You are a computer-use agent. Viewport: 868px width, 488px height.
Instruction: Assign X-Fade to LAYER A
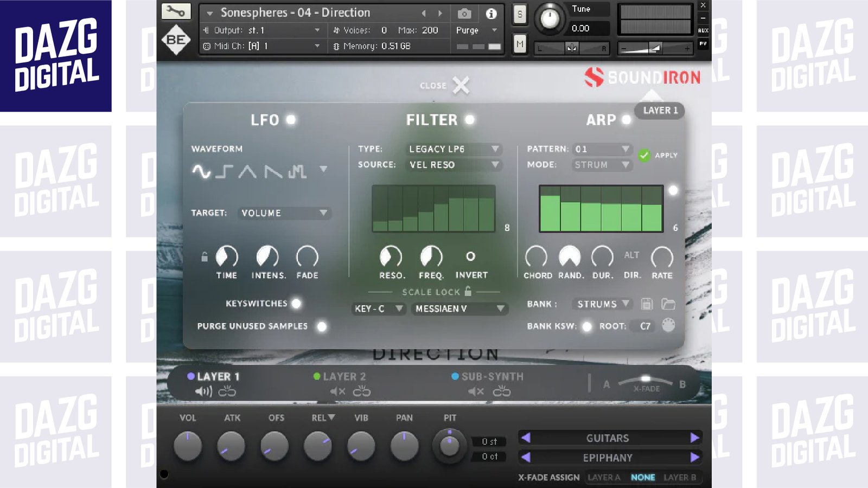pyautogui.click(x=604, y=477)
